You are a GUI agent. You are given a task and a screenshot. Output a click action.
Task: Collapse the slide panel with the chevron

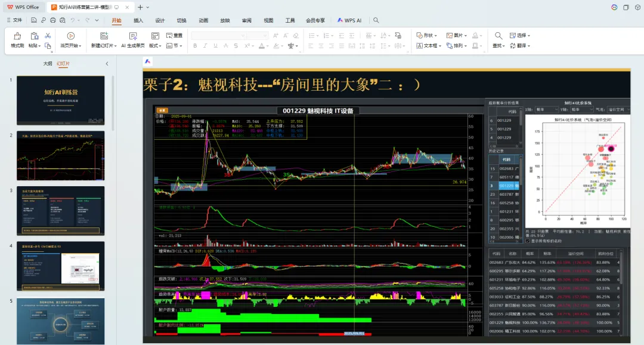[107, 64]
